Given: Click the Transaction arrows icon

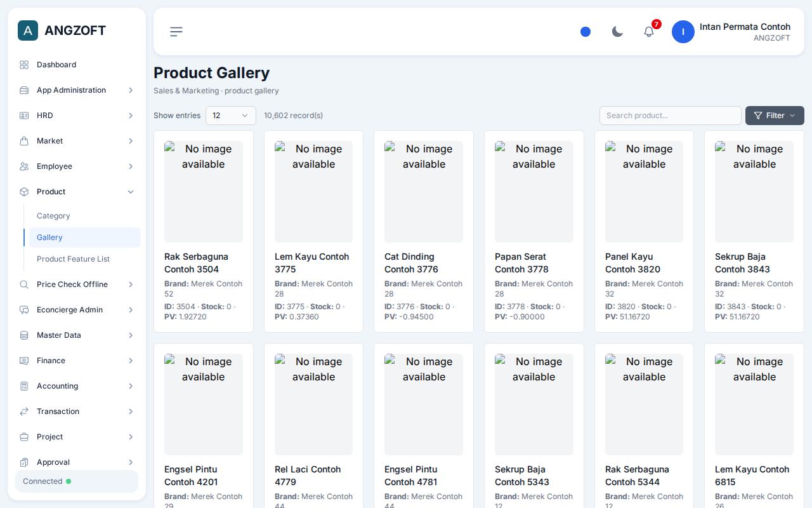Looking at the screenshot, I should pyautogui.click(x=24, y=411).
